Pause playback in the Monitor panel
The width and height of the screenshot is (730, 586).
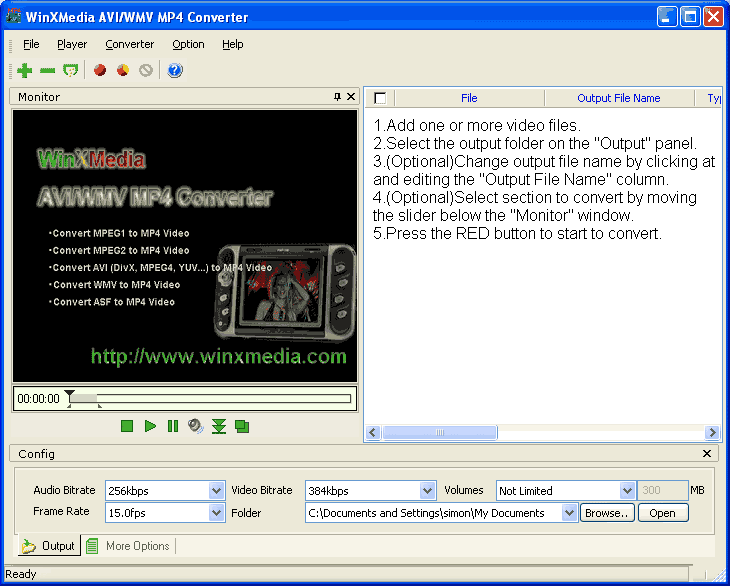coord(173,426)
